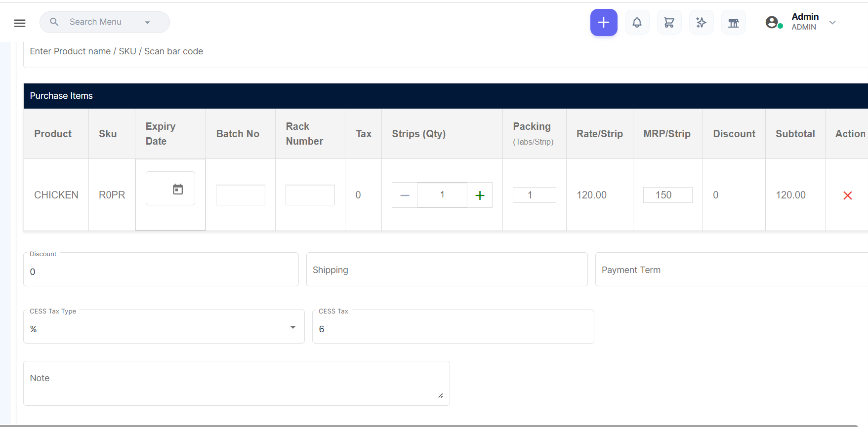This screenshot has width=868, height=427.
Task: Open the notifications bell
Action: (637, 22)
